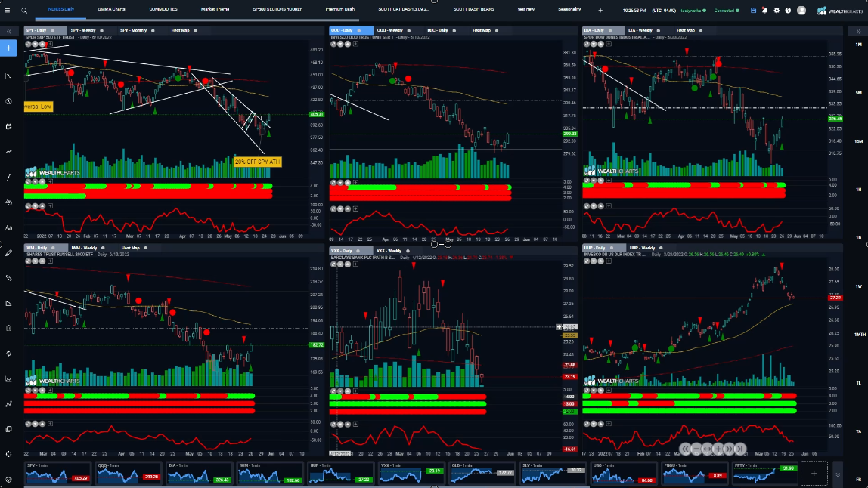Open the Premium Dash tab
The width and height of the screenshot is (868, 488).
pos(340,9)
